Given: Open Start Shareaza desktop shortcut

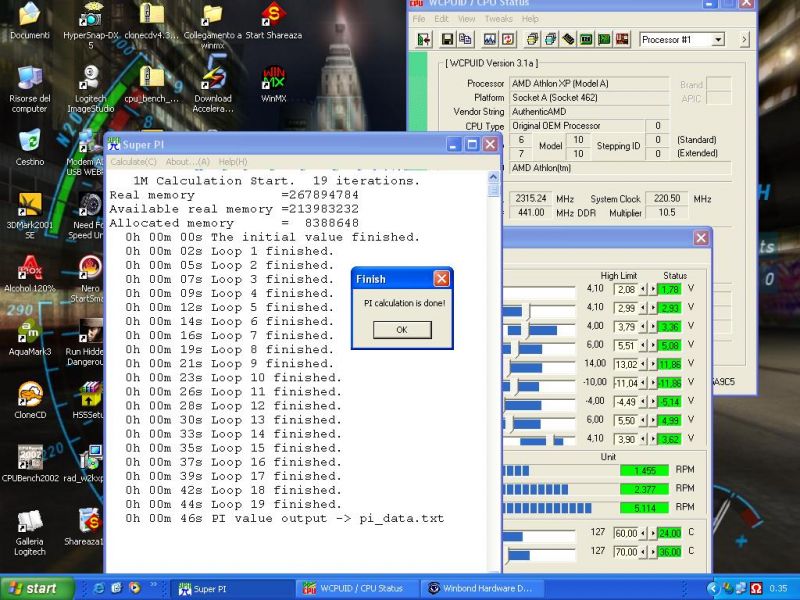Looking at the screenshot, I should (x=273, y=21).
